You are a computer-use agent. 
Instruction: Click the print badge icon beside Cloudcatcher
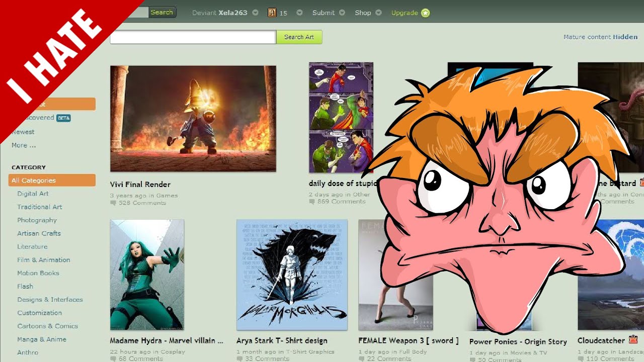coord(633,340)
